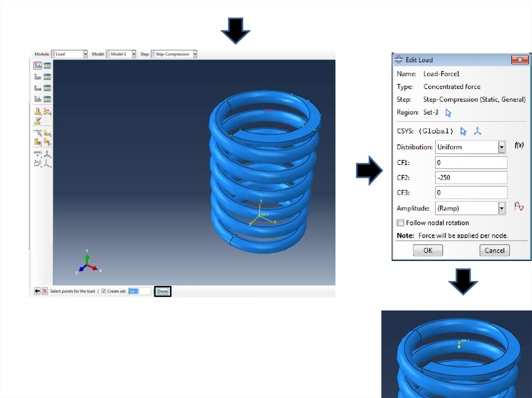Select the partition edge tool icon
Viewport: 532px width, 398px height.
pos(37,111)
